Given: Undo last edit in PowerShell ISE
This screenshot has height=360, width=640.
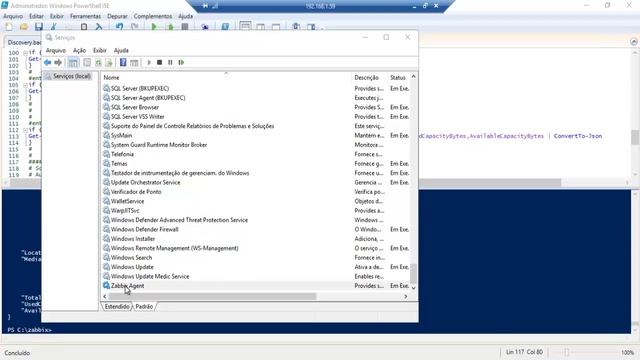Looking at the screenshot, I should 119,27.
